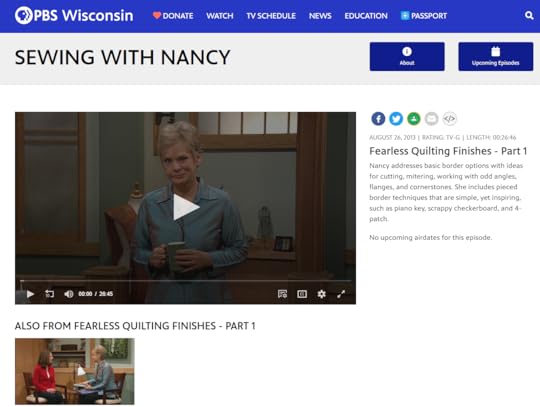Viewport: 540px width, 407px height.
Task: Click the video progress bar
Action: (186, 281)
